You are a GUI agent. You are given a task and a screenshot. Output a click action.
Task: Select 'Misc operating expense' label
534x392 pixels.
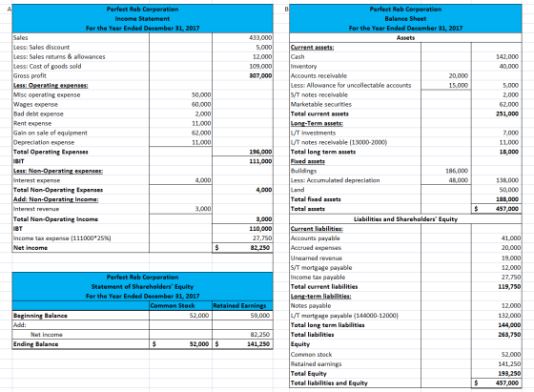[47, 95]
